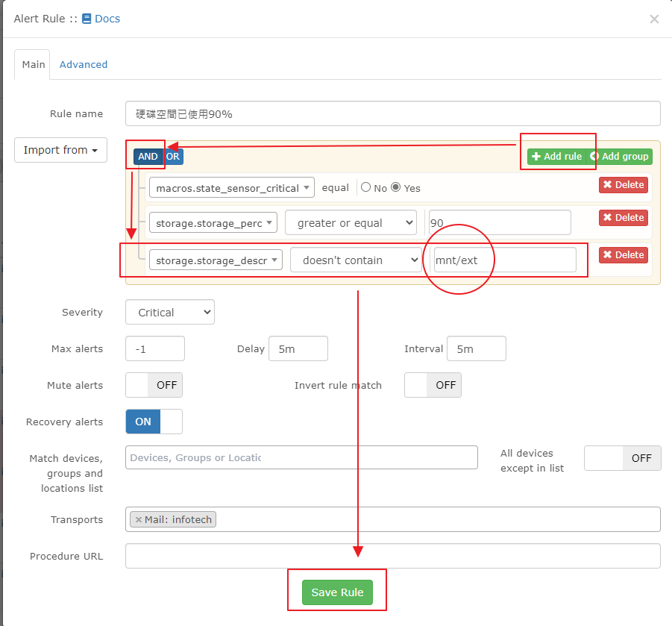Delete the macros.state_sensor_critical rule
Image resolution: width=672 pixels, height=626 pixels.
pyautogui.click(x=624, y=185)
